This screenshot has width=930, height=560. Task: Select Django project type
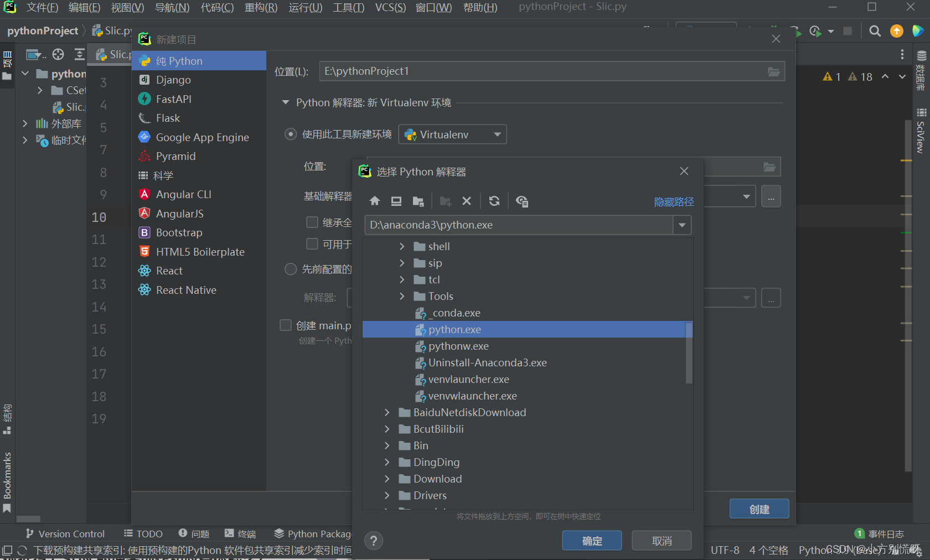199,80
